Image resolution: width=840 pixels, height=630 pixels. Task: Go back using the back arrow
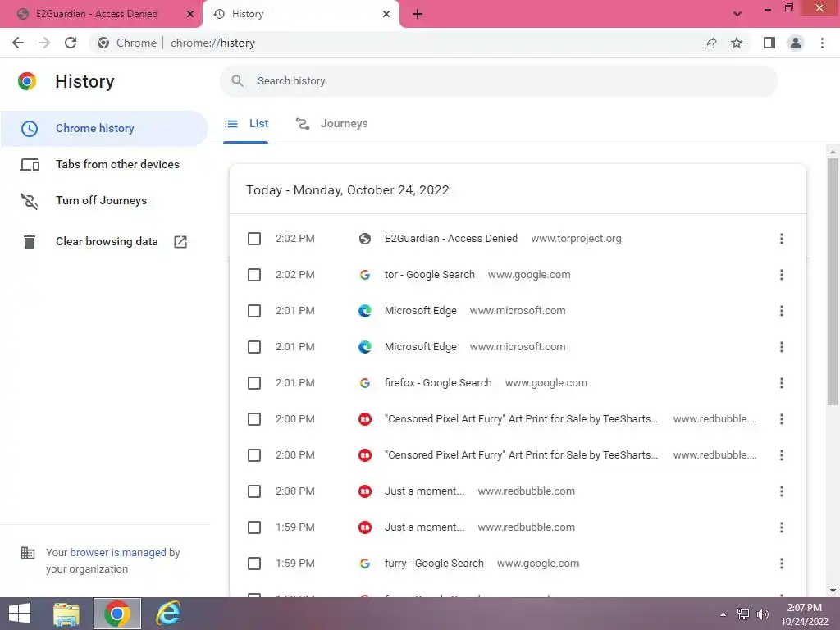18,43
